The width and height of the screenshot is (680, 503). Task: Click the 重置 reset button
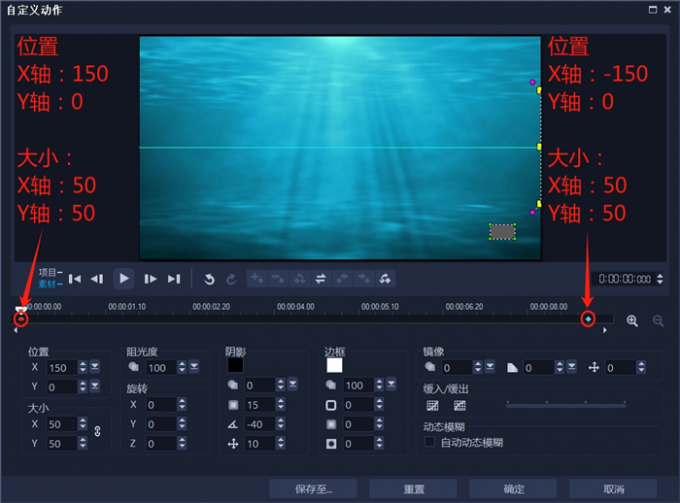point(413,489)
